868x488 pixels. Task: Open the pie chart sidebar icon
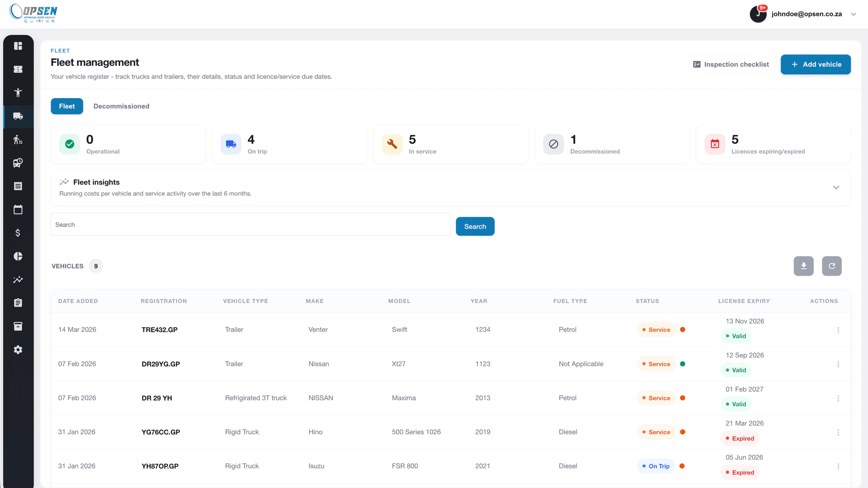pyautogui.click(x=18, y=256)
